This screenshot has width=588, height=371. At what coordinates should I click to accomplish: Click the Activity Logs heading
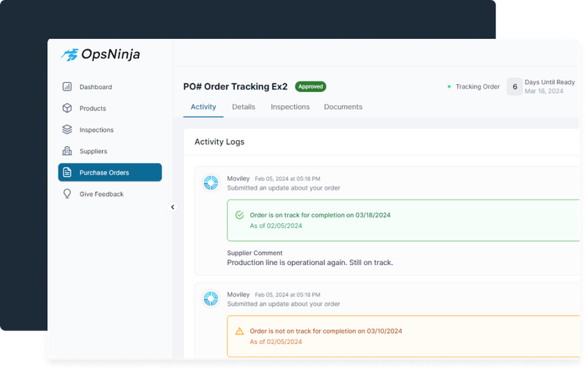click(219, 142)
